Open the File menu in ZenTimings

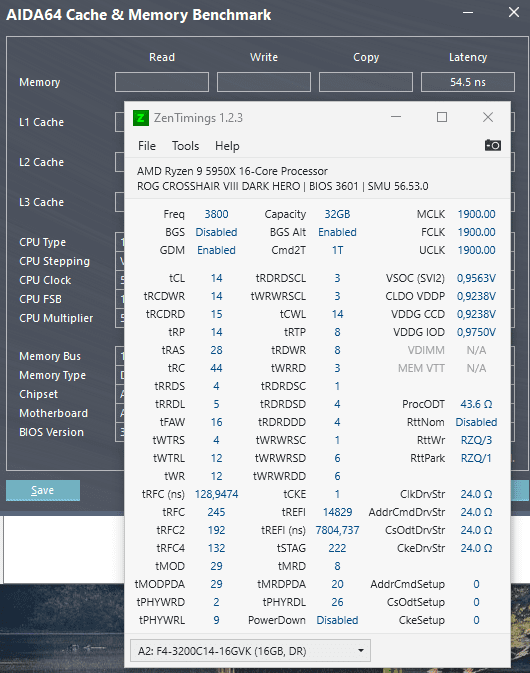147,146
